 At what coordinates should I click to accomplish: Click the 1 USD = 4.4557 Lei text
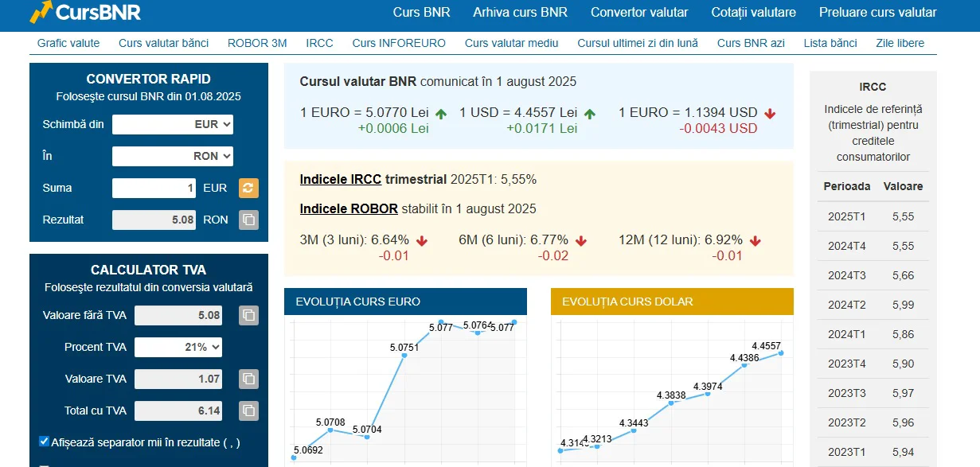518,112
